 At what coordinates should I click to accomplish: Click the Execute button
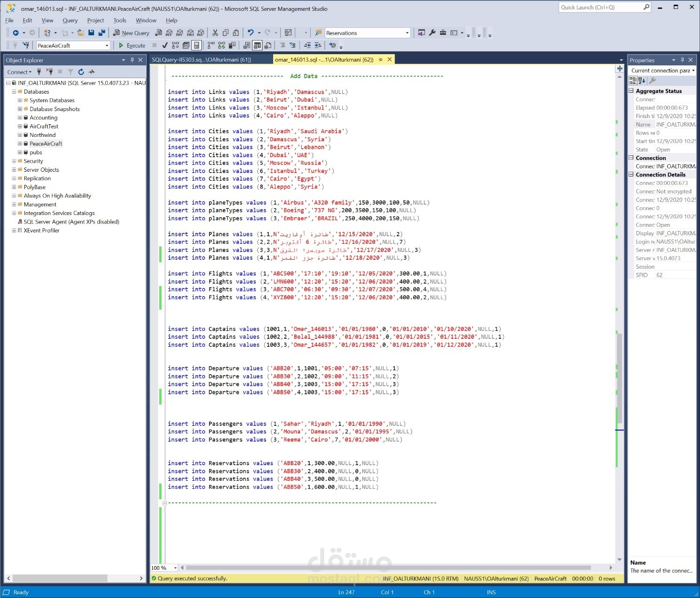132,46
